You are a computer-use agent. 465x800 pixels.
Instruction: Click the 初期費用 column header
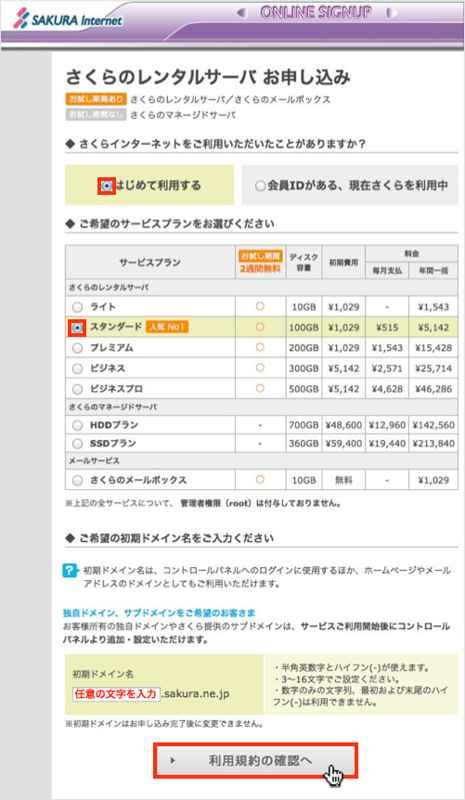(344, 263)
